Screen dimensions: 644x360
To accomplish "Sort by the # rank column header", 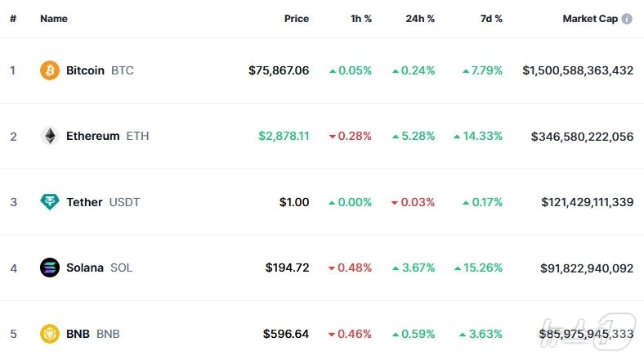I will 13,18.
